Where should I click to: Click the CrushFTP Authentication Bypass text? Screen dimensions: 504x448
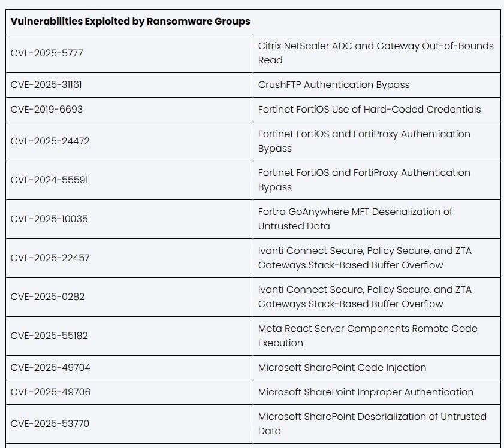tap(334, 85)
